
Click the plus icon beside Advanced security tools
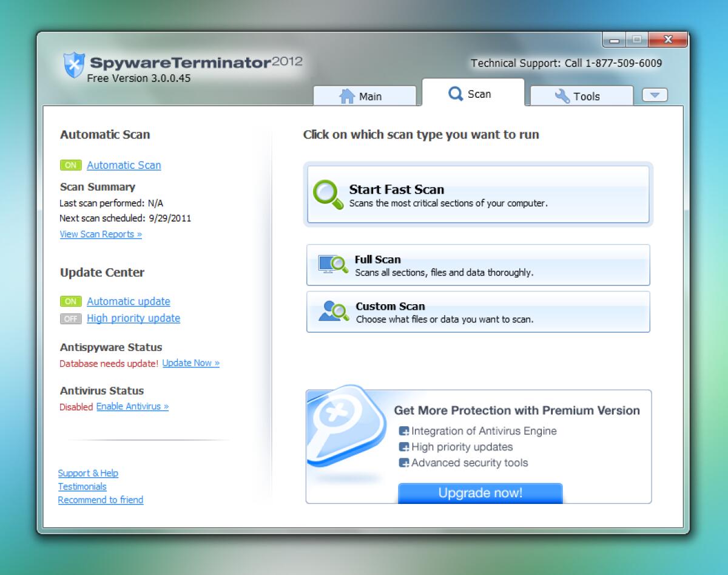404,463
